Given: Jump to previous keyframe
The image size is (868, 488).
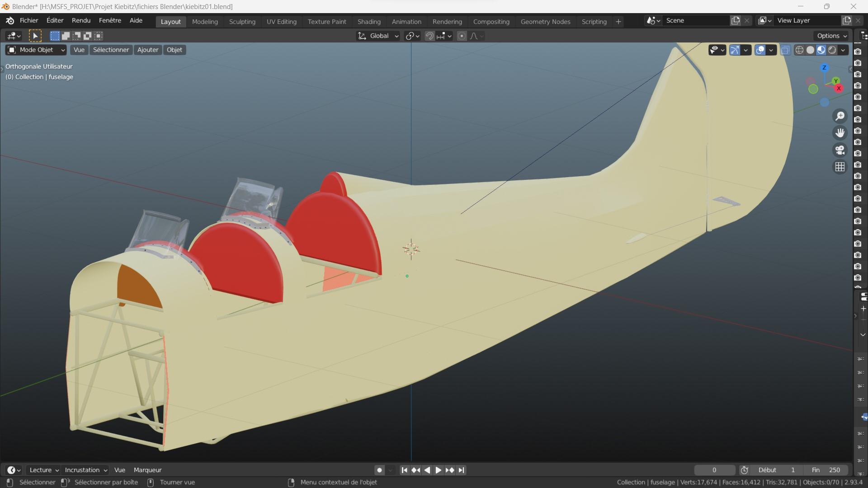Looking at the screenshot, I should click(x=416, y=470).
